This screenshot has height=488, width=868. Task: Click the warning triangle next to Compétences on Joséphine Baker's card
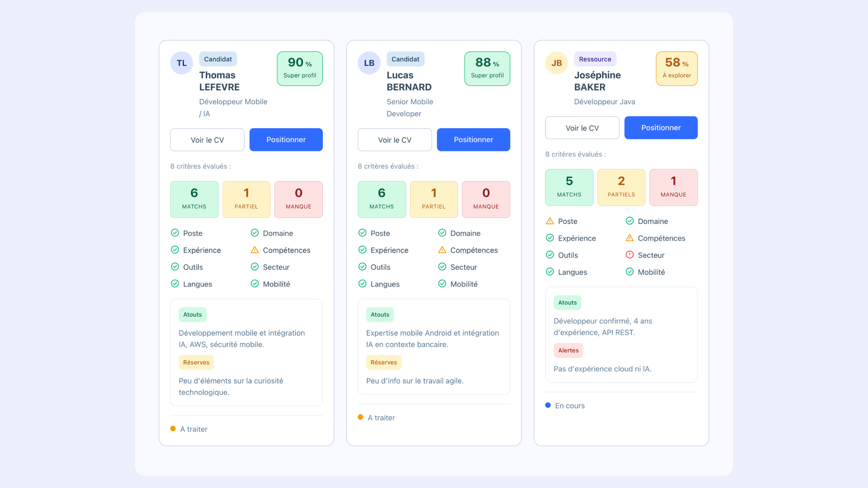630,238
